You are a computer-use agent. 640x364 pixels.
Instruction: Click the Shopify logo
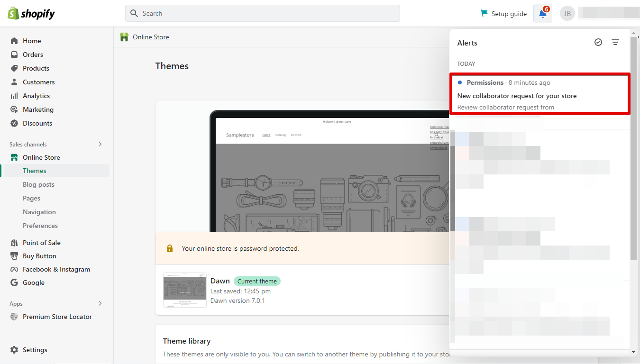click(31, 13)
